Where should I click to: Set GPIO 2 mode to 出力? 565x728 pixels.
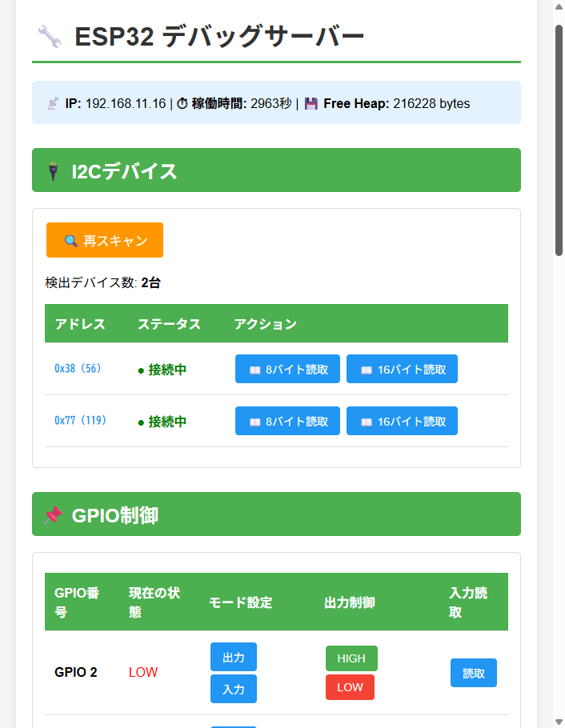coord(233,657)
